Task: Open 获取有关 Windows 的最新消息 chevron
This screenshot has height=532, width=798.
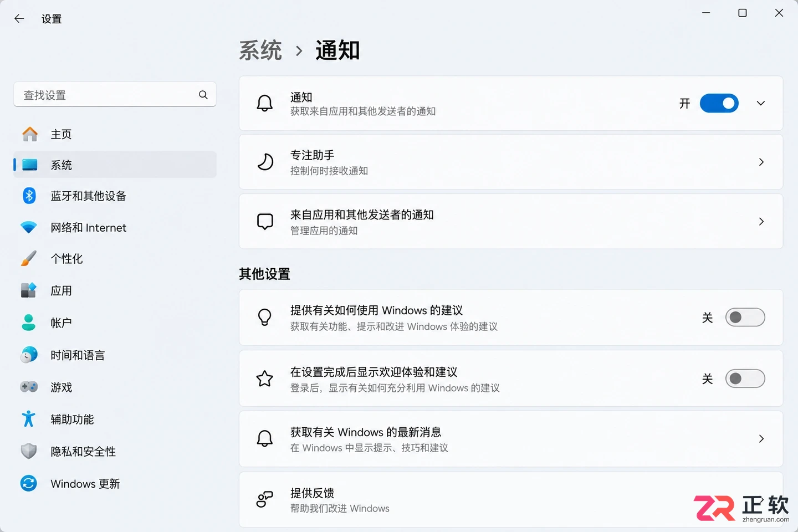Action: 761,439
